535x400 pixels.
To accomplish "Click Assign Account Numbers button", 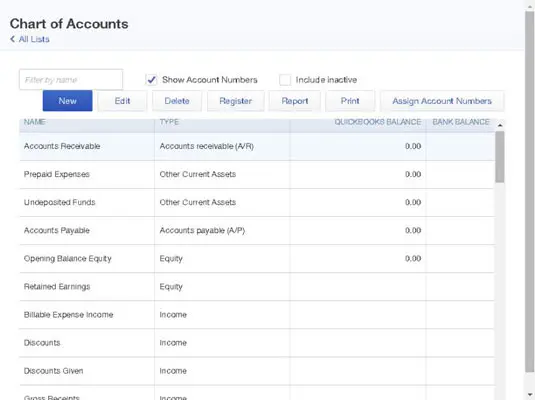I will (x=442, y=101).
